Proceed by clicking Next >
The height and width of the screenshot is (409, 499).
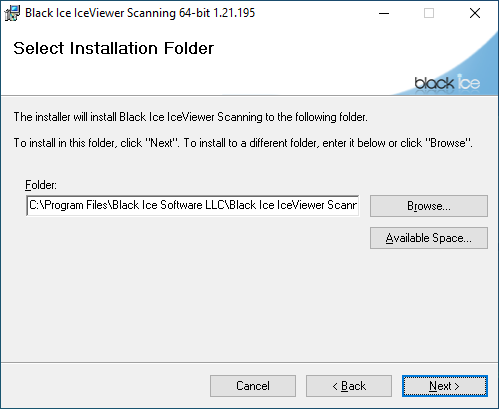(x=445, y=386)
